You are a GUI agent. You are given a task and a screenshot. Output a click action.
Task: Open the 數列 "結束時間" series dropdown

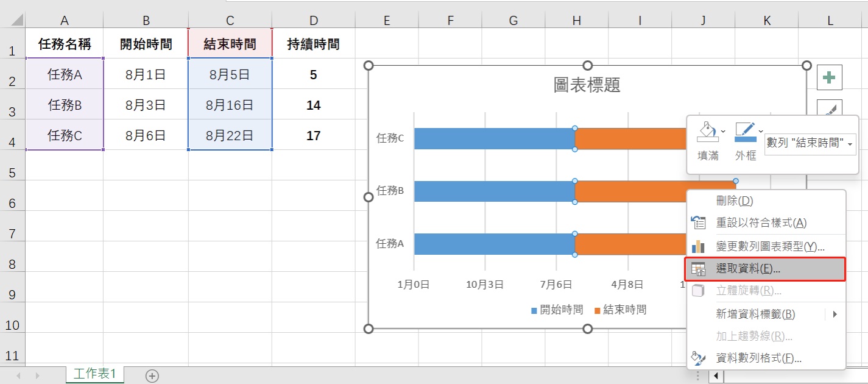click(850, 144)
